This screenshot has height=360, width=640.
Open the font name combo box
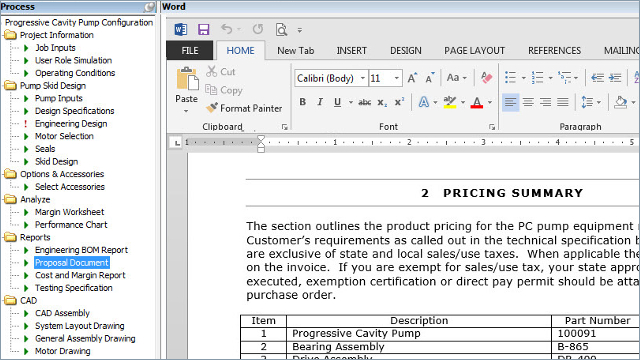[x=331, y=78]
